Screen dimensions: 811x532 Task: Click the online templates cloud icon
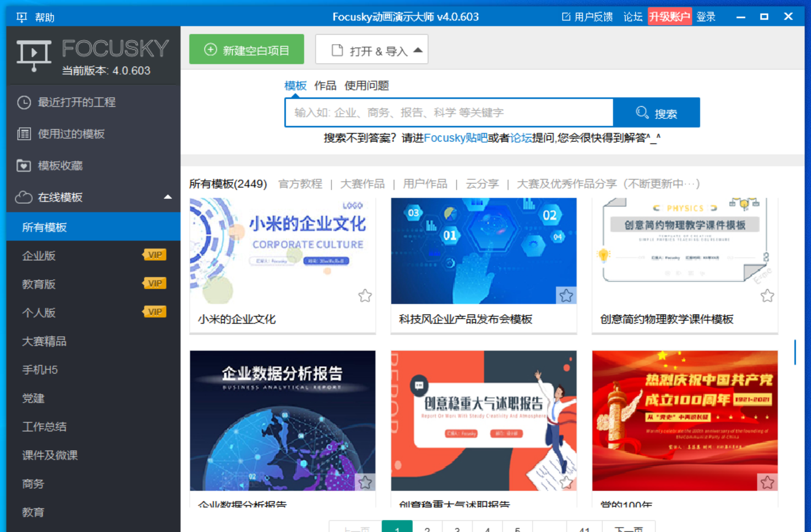point(24,197)
